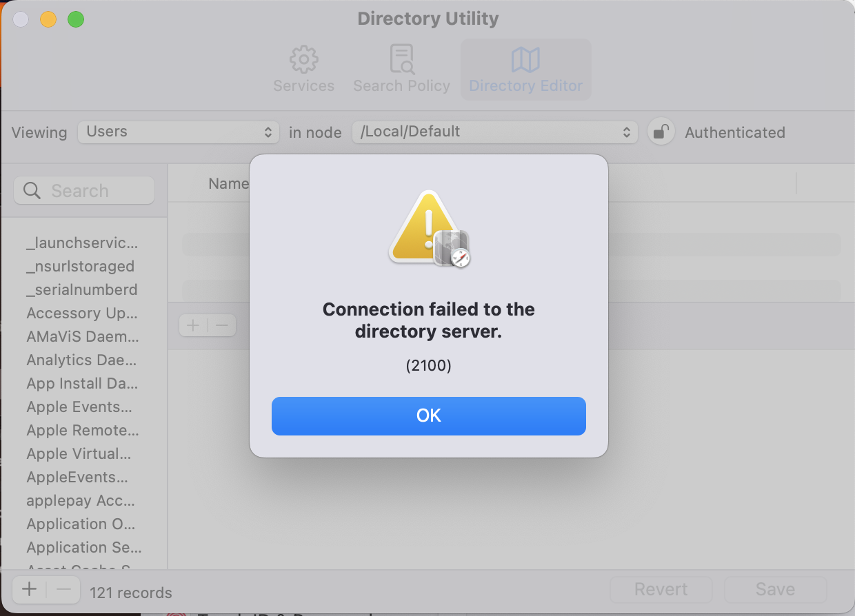Open the Viewing dropdown showing Users

pyautogui.click(x=178, y=132)
